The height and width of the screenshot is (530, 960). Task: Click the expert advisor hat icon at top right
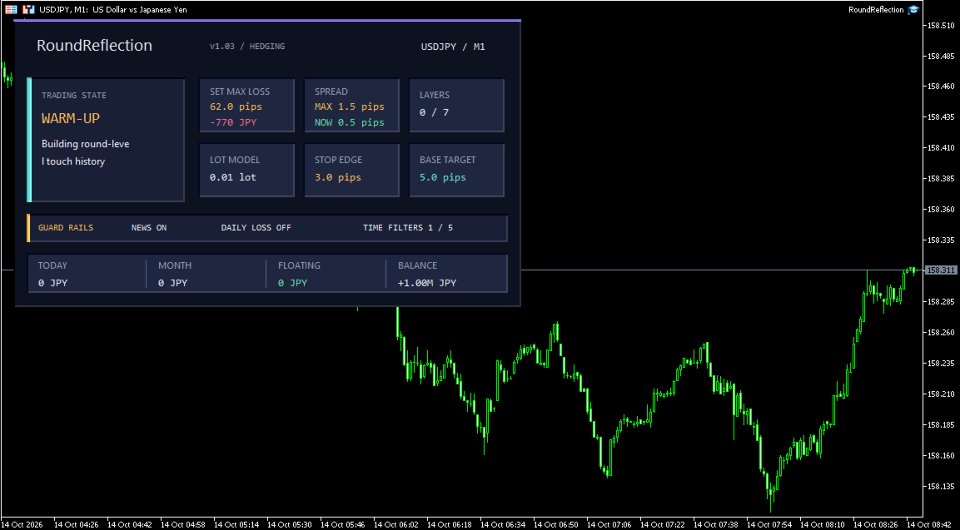(x=913, y=9)
